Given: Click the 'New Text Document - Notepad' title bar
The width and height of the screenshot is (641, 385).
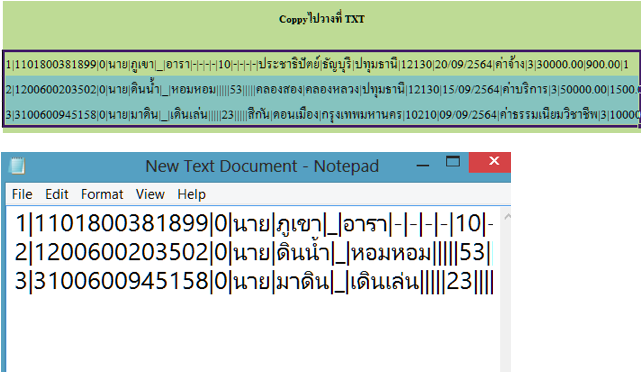Looking at the screenshot, I should (x=262, y=166).
